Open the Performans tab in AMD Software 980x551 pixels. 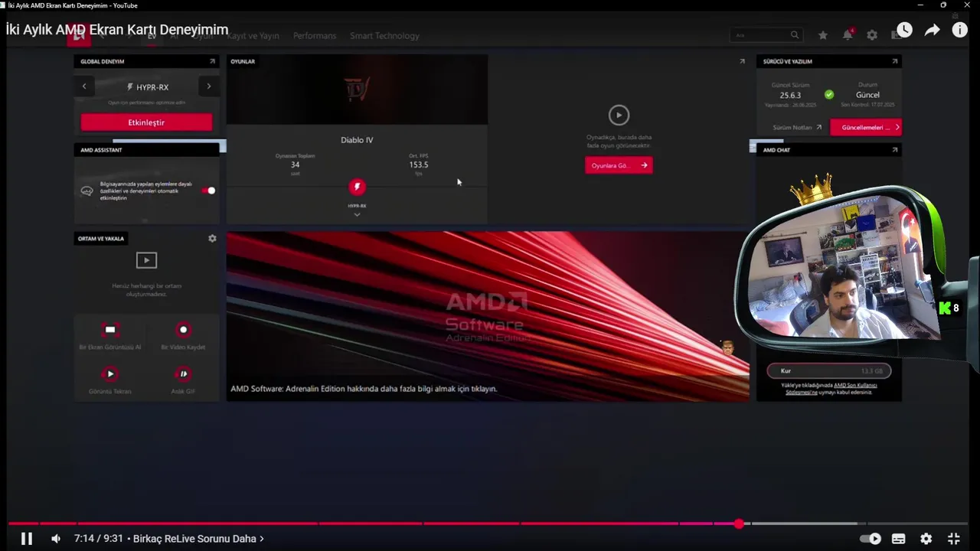315,36
